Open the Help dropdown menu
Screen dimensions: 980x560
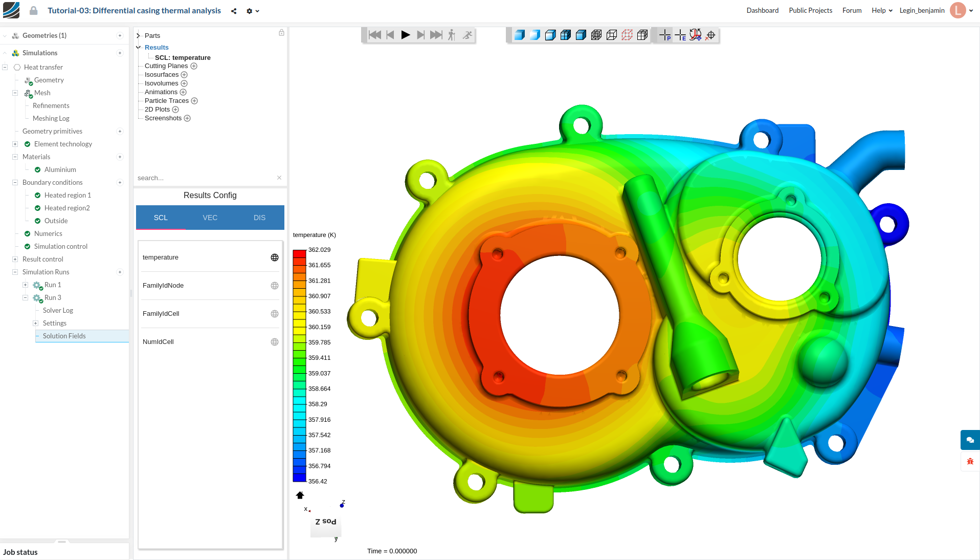click(x=882, y=10)
